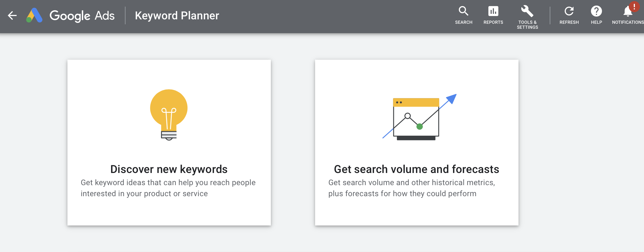
Task: Click the REPORTS label text
Action: [494, 22]
